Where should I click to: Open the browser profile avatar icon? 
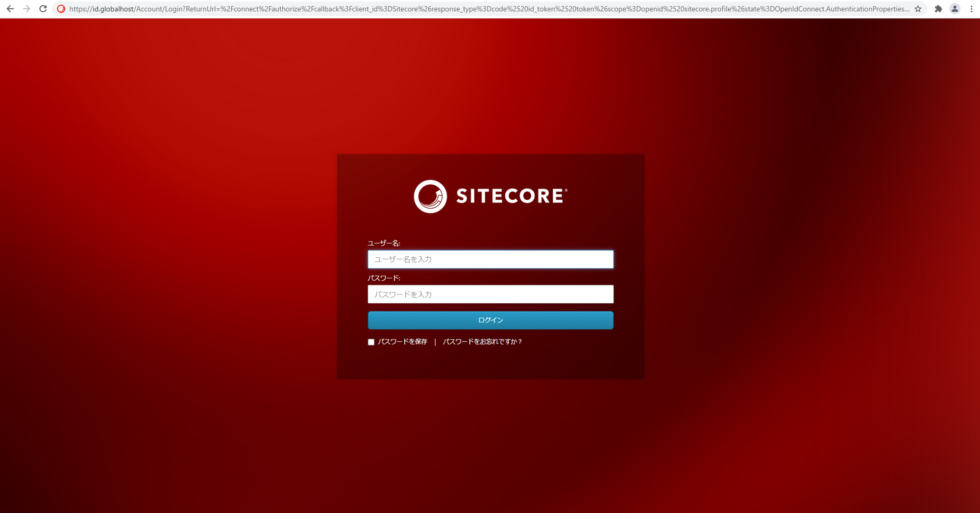point(955,9)
